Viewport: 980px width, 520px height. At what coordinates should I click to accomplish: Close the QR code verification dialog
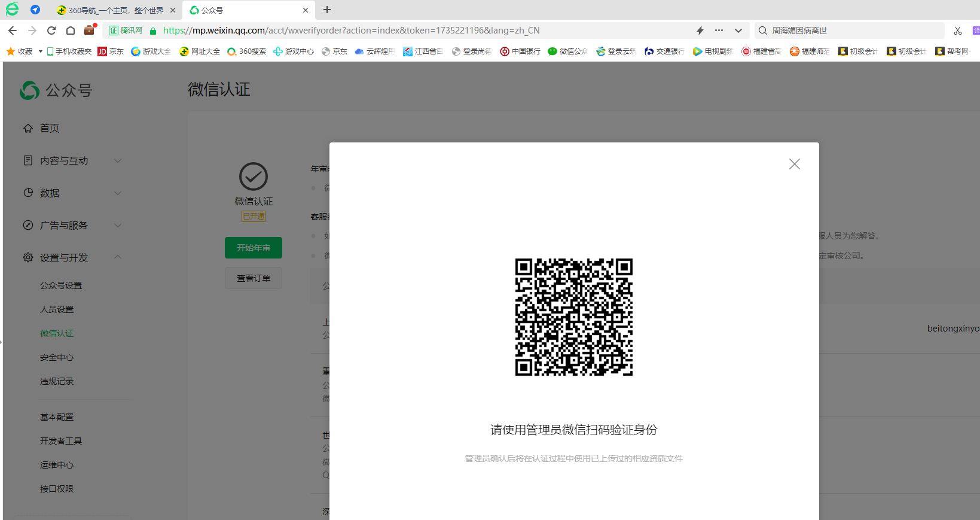(794, 164)
